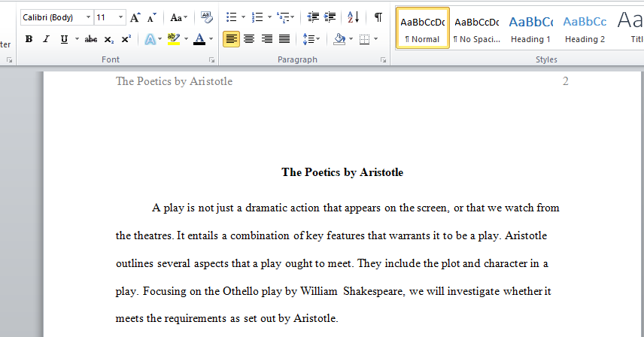Toggle Show/Hide paragraph marks
This screenshot has height=337, width=644.
coord(378,17)
